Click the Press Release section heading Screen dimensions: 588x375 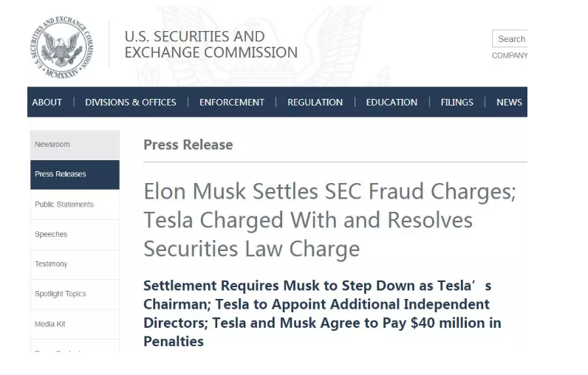[188, 145]
